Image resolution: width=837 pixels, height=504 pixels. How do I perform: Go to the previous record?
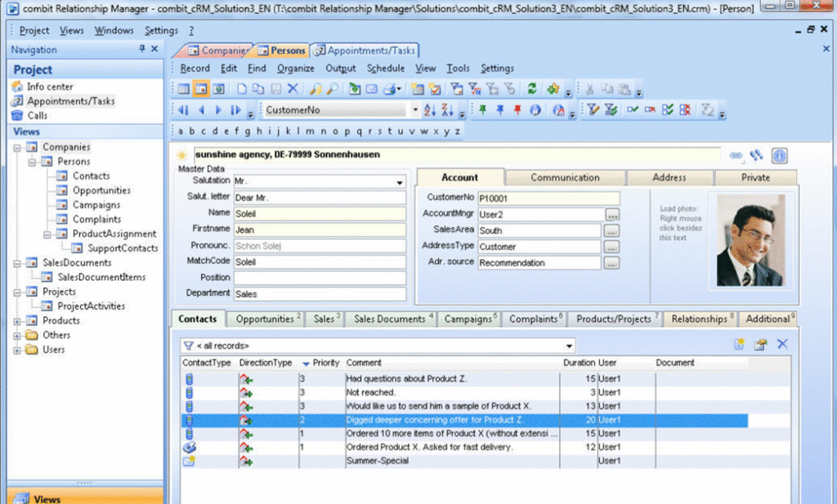pyautogui.click(x=201, y=110)
